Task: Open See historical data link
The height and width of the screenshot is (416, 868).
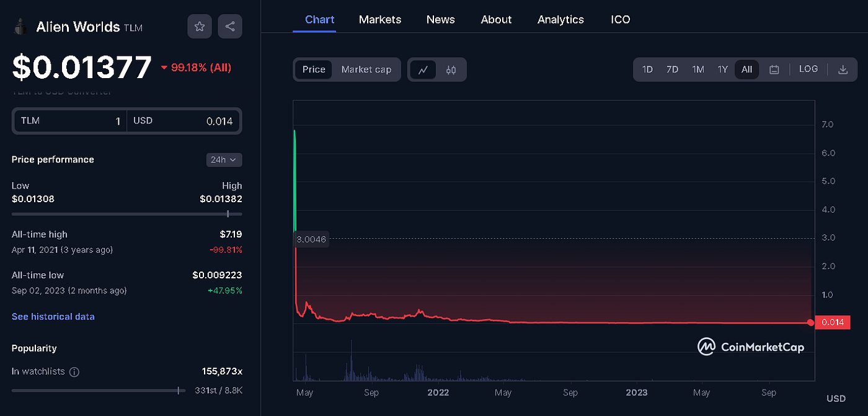Action: [x=53, y=317]
